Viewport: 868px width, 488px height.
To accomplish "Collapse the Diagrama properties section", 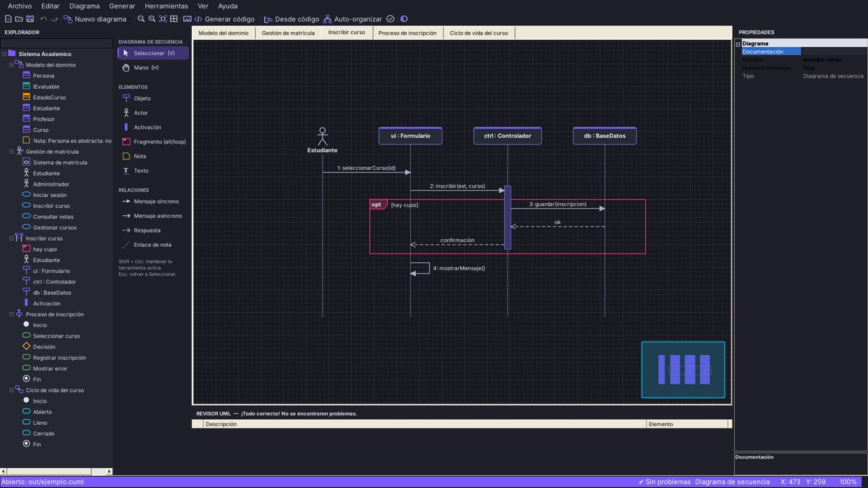I will click(x=738, y=44).
